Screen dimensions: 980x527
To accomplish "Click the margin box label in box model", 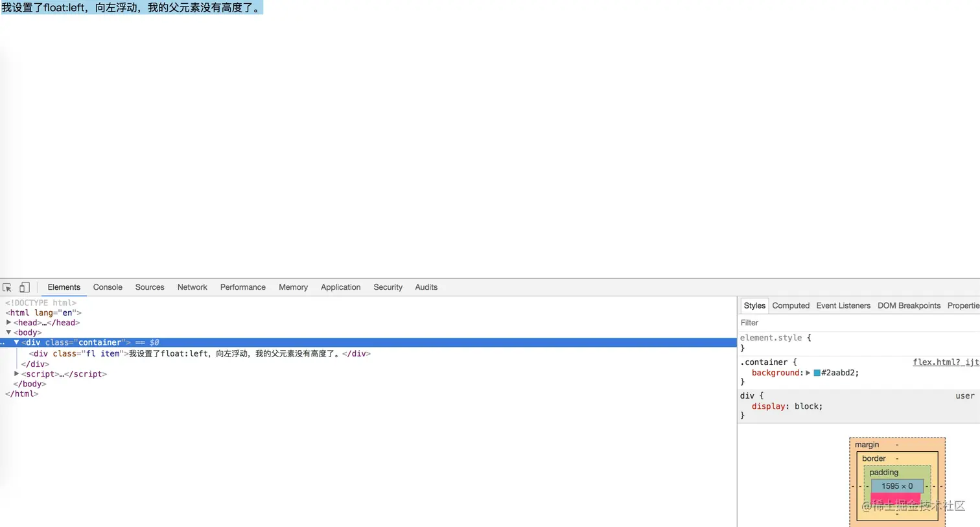I will point(867,445).
